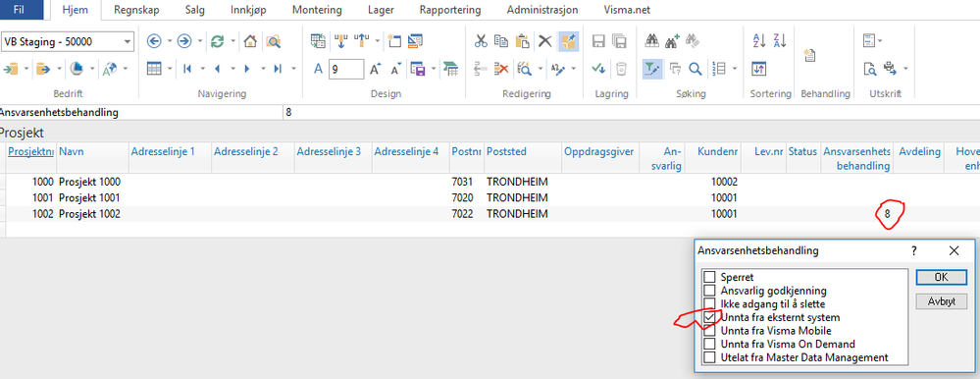Click the Kundenr column header
Viewport: 980px width, 379px height.
coord(718,151)
